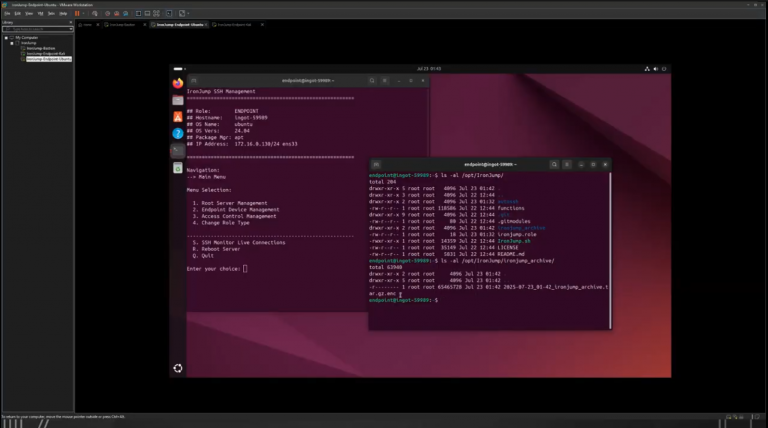Viewport: 768px width, 428px height.
Task: Click search icon in IronJump menu terminal
Action: (x=372, y=81)
